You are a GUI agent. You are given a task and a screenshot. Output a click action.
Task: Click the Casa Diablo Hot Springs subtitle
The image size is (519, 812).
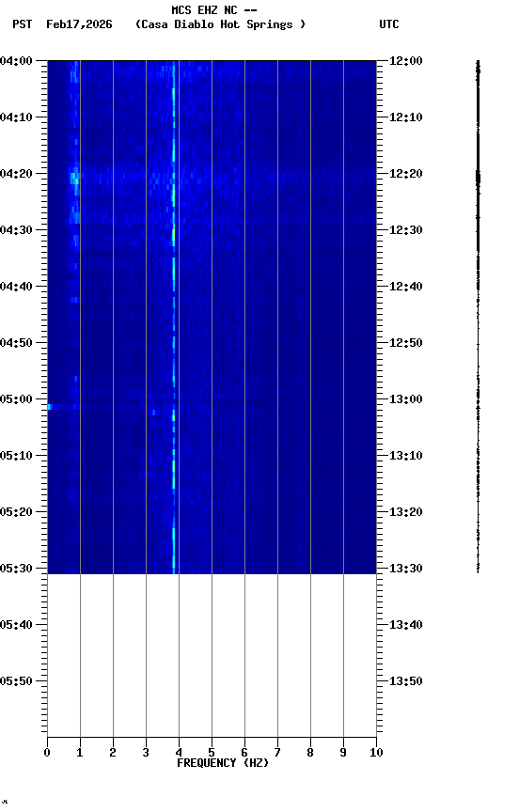point(220,24)
